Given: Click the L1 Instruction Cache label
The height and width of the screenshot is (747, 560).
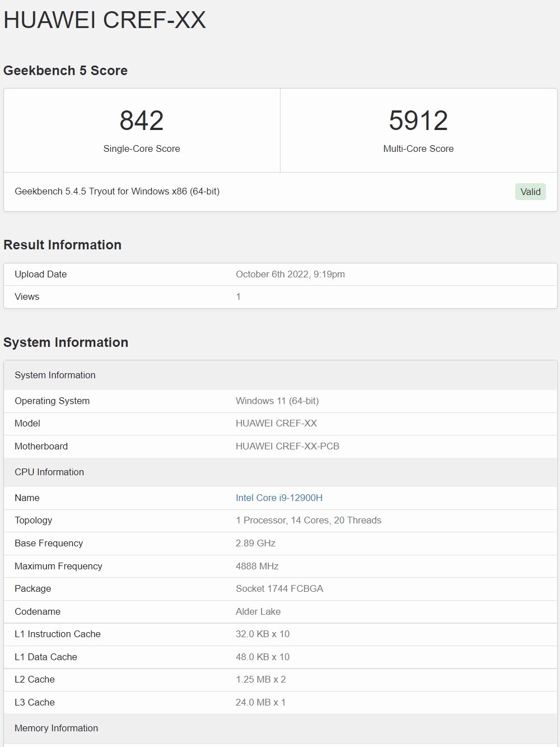Looking at the screenshot, I should 58,634.
